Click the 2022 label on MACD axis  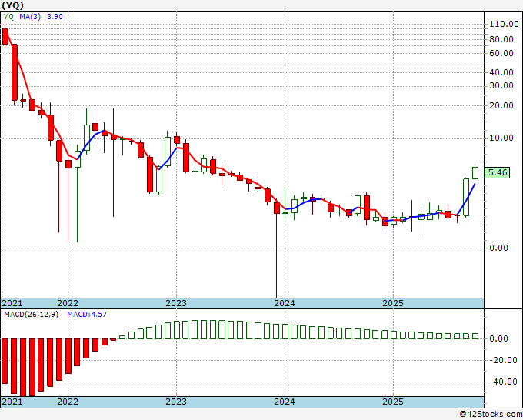(68, 402)
